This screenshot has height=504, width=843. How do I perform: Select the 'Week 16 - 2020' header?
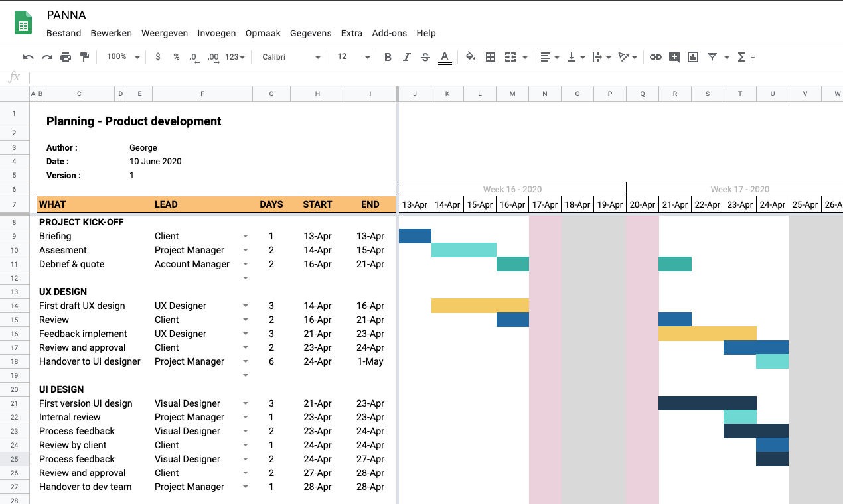point(512,189)
